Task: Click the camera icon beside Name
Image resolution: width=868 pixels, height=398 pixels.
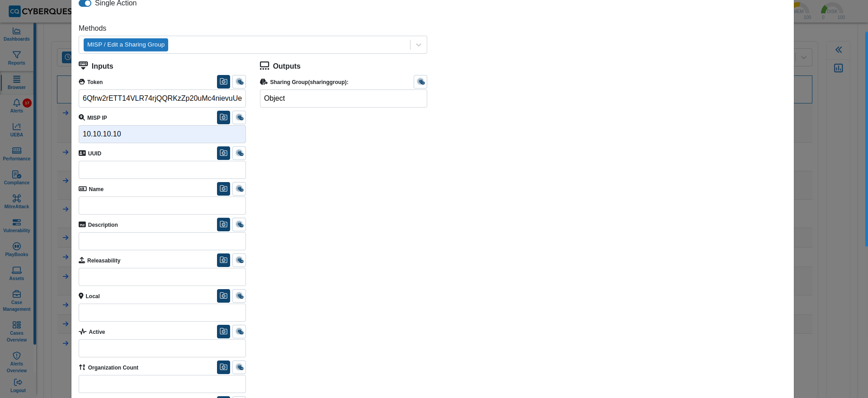Action: click(x=223, y=189)
